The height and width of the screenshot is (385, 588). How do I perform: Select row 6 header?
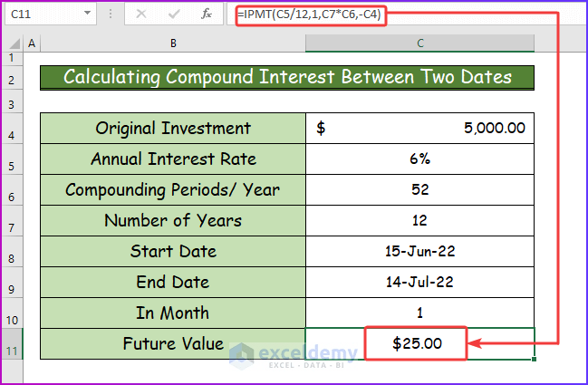12,189
